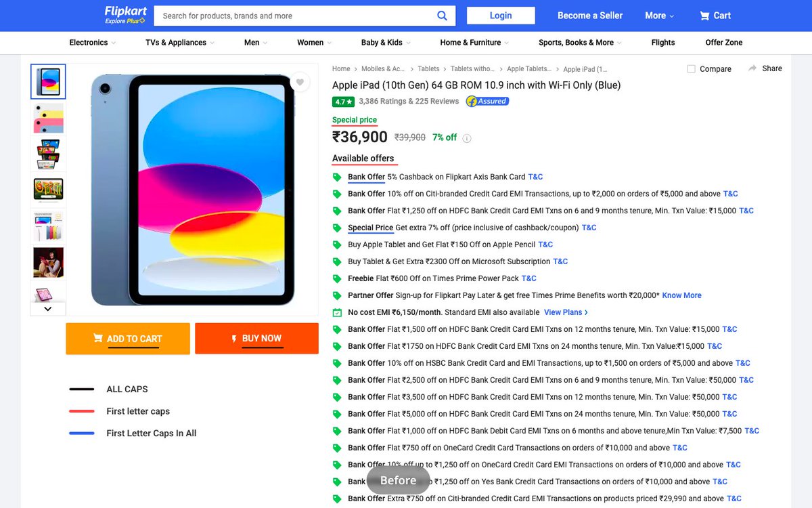
Task: Select the person using iPad thumbnail
Action: 48,262
